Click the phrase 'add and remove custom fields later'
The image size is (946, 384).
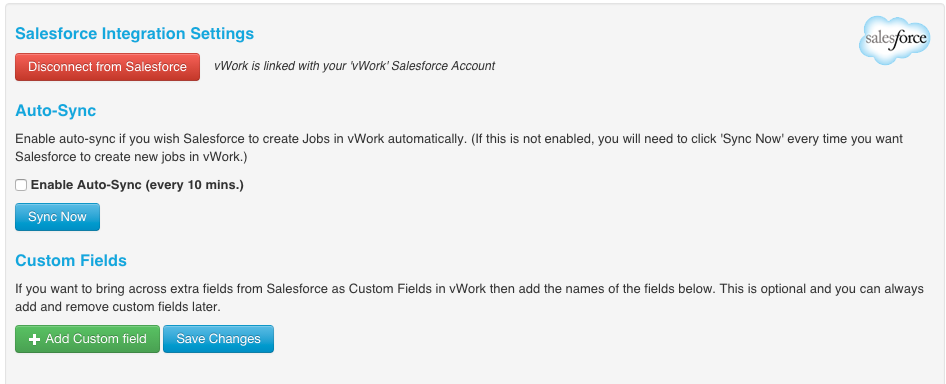[x=118, y=307]
